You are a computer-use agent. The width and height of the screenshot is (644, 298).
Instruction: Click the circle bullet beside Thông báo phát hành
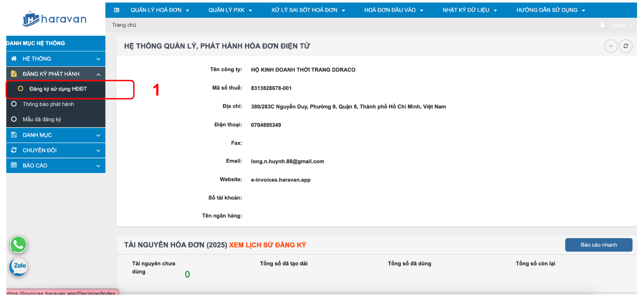[x=14, y=104]
